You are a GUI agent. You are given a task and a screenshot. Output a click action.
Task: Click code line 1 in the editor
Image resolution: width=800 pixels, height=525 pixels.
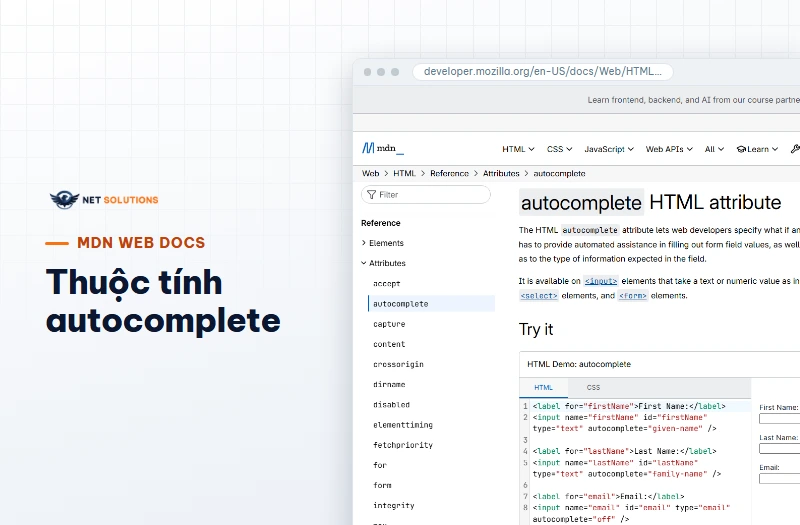(x=629, y=406)
